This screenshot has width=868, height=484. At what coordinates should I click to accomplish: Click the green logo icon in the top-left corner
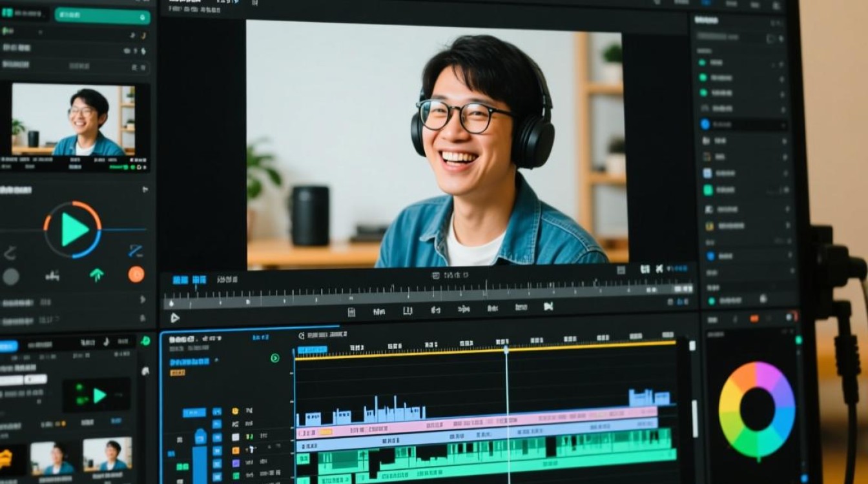click(8, 12)
